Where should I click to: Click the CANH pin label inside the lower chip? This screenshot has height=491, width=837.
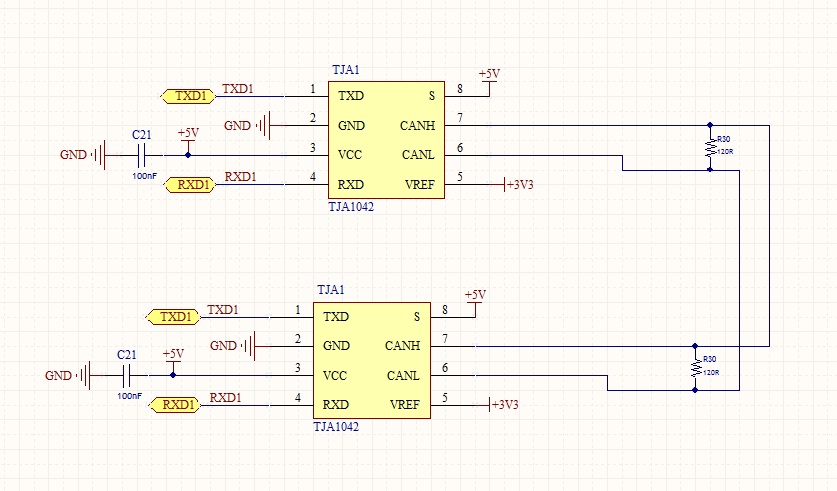coord(402,346)
